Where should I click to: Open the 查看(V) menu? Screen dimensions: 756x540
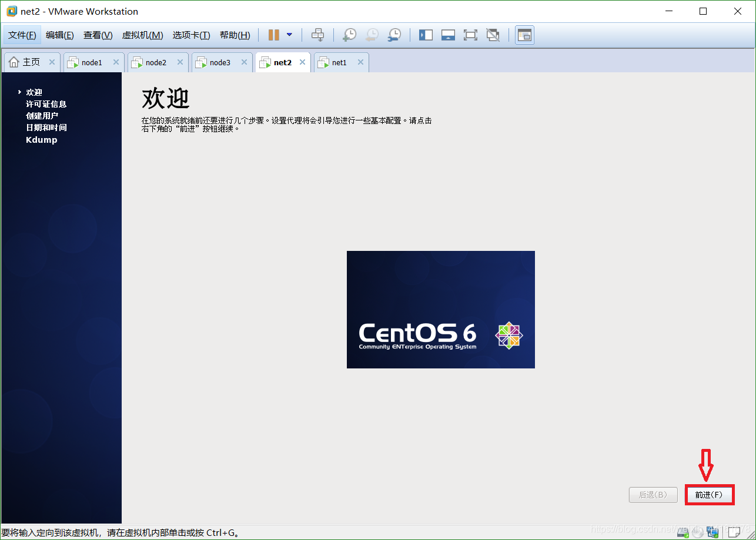[x=98, y=35]
